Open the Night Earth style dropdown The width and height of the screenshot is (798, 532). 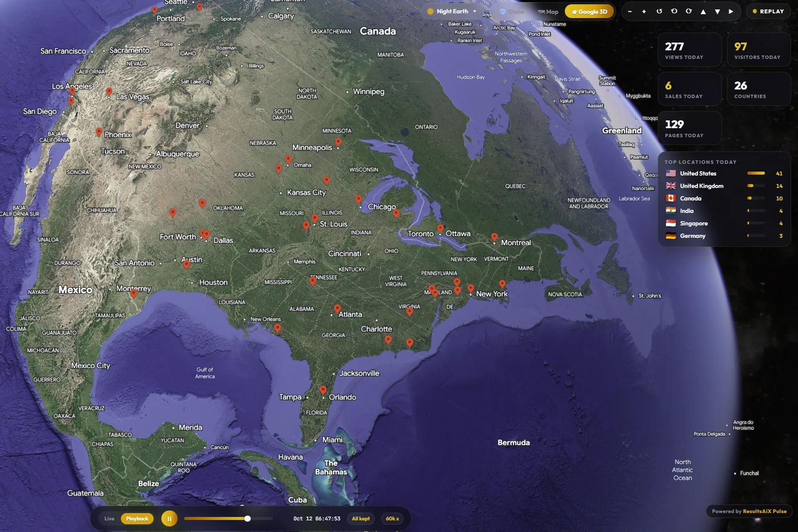pos(452,12)
